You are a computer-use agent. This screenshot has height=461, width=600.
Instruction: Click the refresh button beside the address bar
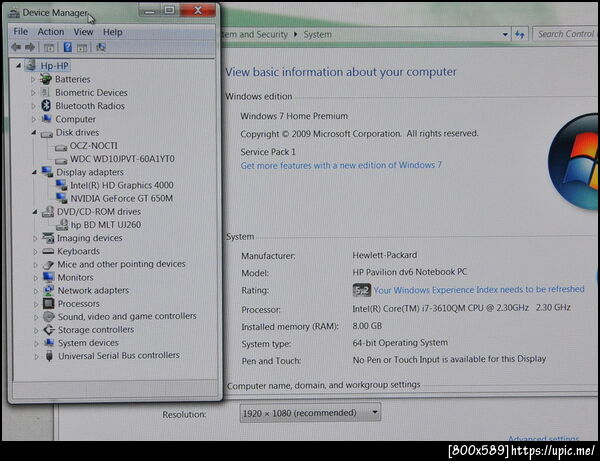click(x=520, y=34)
